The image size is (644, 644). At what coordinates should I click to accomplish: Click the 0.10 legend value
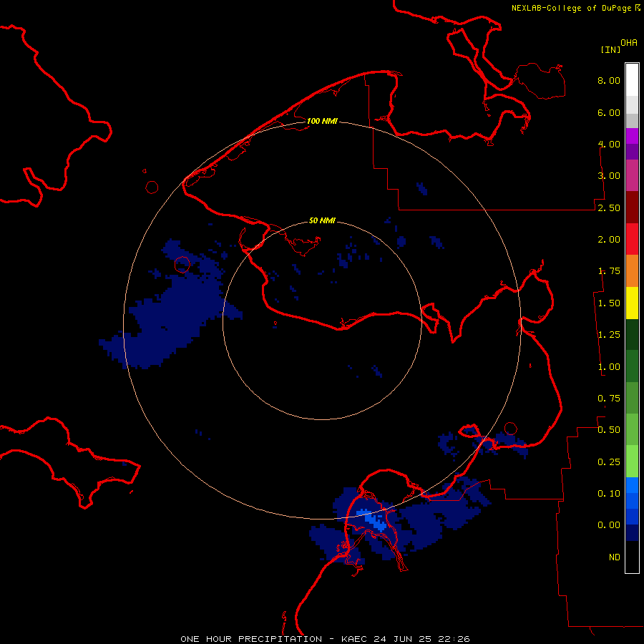click(x=609, y=494)
